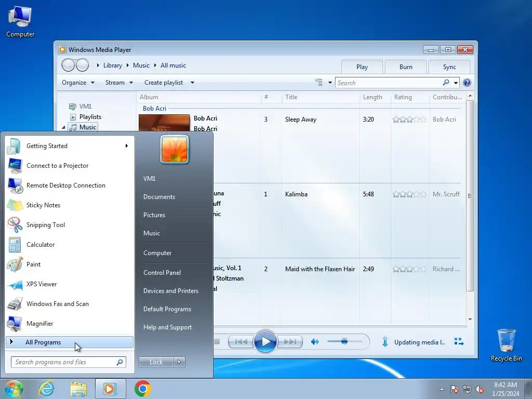Open Devices and Printers
Screen dimensions: 532x399
pos(170,291)
